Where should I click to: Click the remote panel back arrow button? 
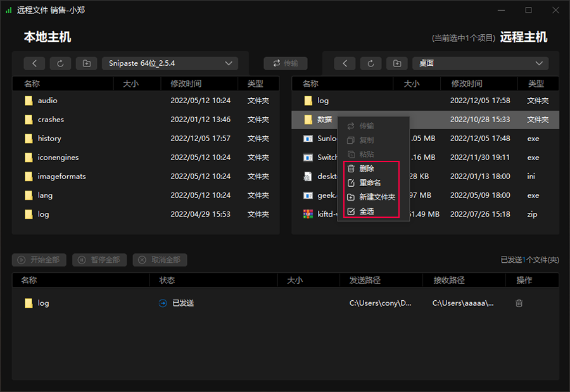click(x=345, y=63)
